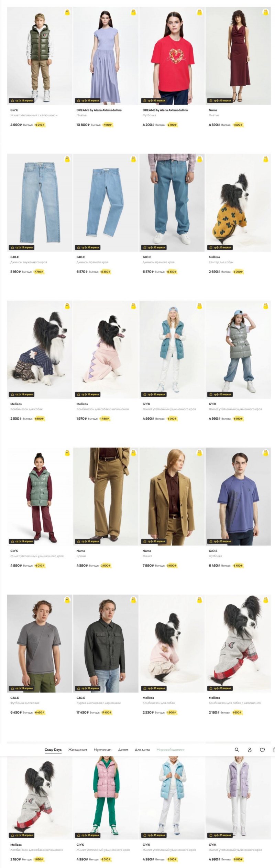
Task: Click yellow mascot badge on G'n'K boy vest
Action: point(67,12)
